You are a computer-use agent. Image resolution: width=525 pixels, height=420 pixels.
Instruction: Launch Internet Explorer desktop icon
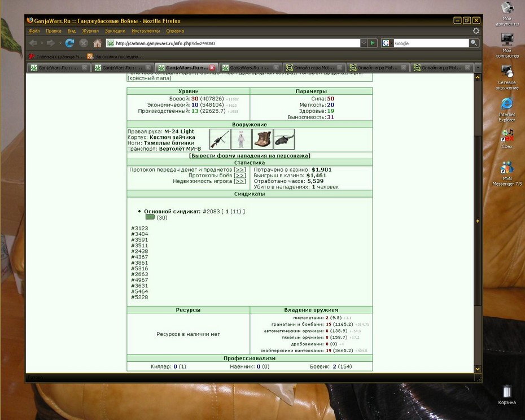click(507, 110)
